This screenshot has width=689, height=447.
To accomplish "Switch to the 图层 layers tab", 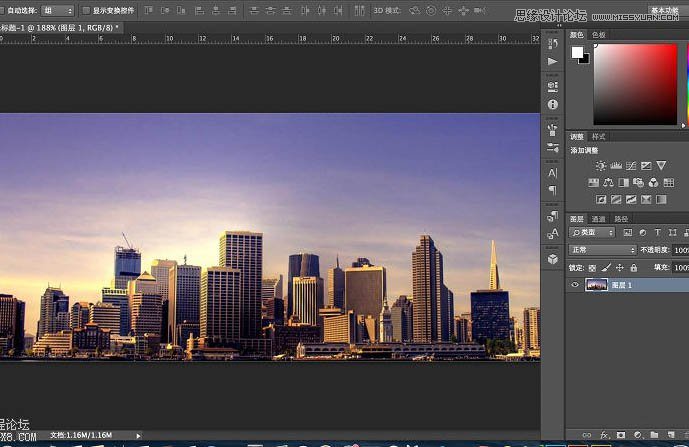I will [577, 219].
